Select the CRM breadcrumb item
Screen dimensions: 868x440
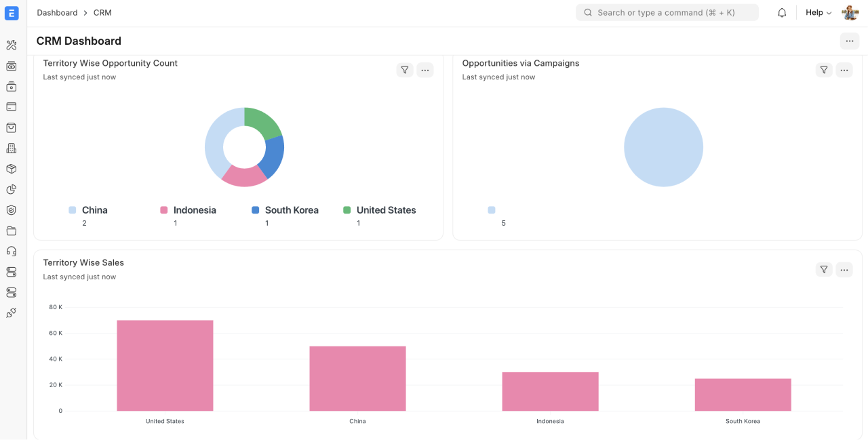pyautogui.click(x=102, y=12)
